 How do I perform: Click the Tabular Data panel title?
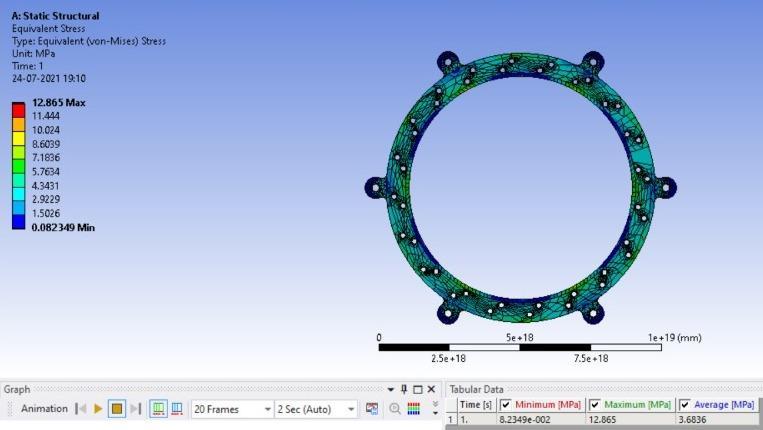[x=476, y=390]
